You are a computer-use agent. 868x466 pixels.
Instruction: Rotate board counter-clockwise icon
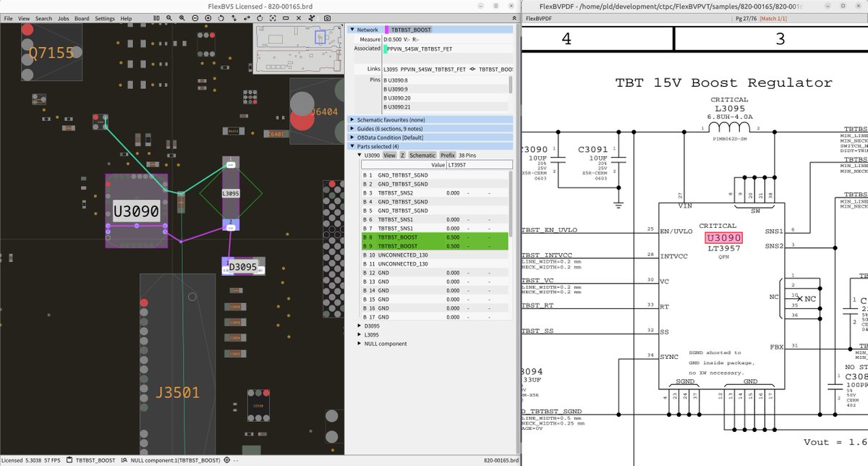221,18
